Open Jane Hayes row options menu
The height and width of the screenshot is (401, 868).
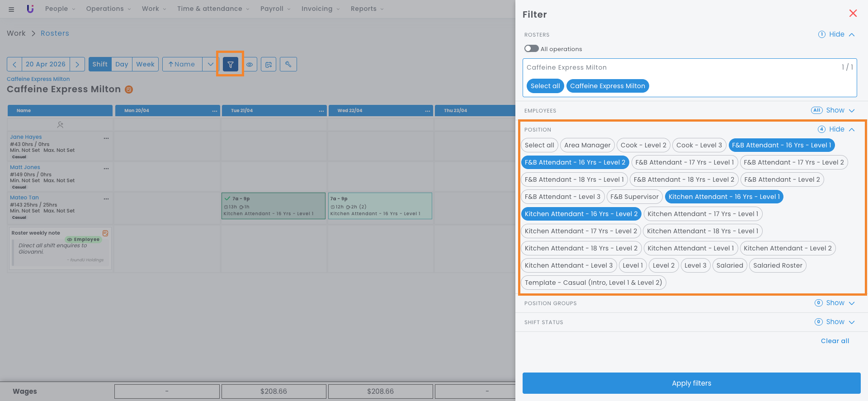pos(106,138)
